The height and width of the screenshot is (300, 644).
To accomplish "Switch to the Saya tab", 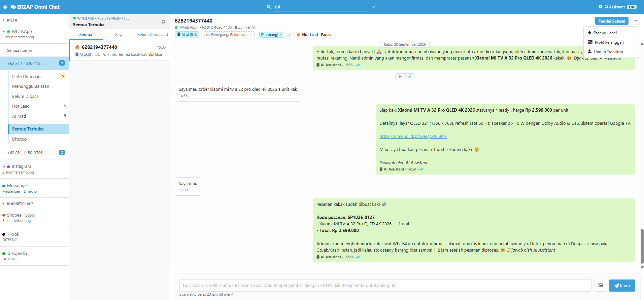I will click(x=119, y=35).
